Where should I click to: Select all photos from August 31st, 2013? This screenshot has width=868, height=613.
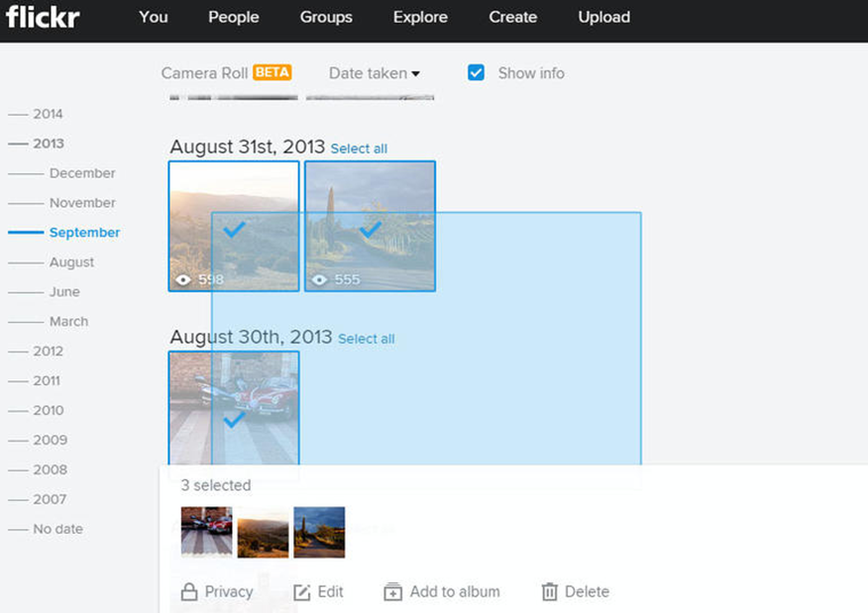[x=359, y=149]
